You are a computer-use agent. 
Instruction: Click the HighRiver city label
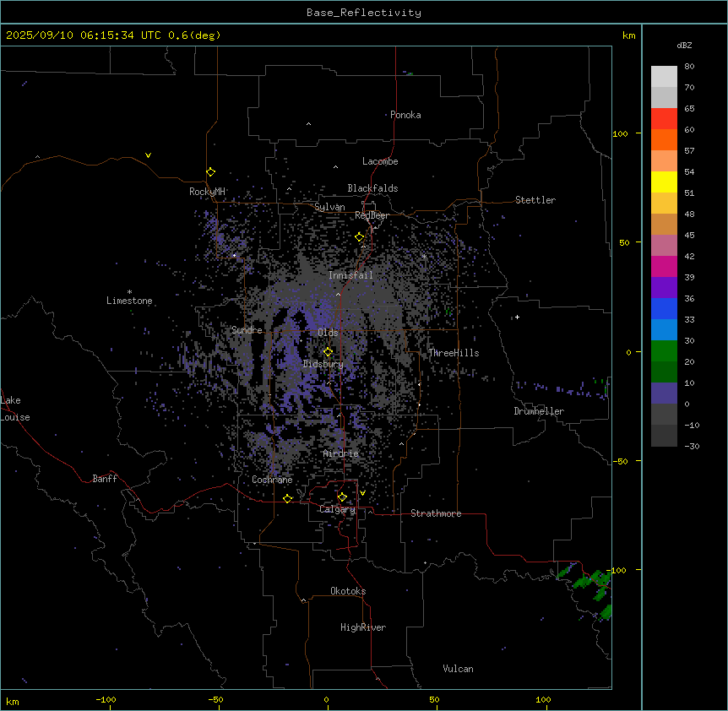(x=363, y=627)
